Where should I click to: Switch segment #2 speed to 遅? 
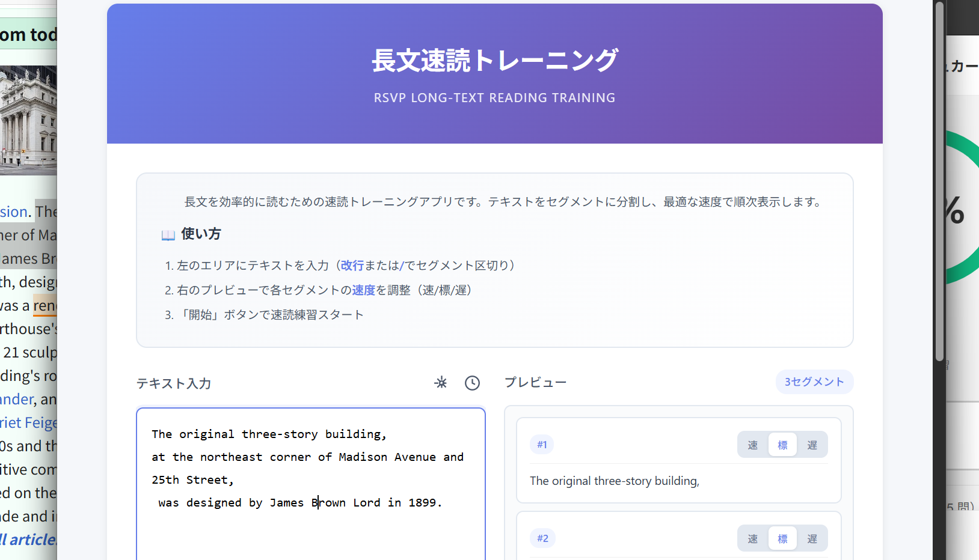pyautogui.click(x=812, y=538)
